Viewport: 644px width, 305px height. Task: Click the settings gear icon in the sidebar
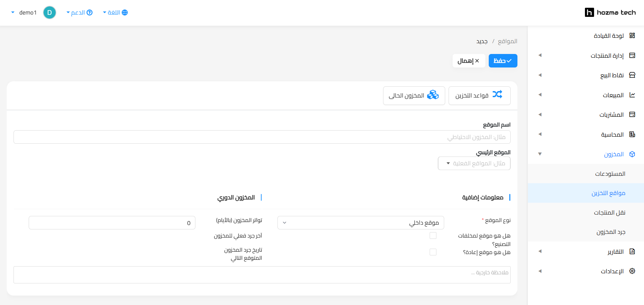(632, 271)
